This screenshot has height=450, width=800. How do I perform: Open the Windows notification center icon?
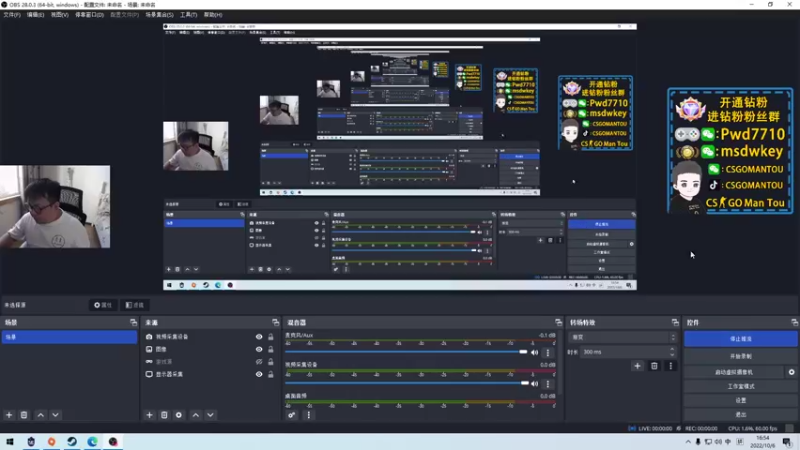tap(787, 441)
